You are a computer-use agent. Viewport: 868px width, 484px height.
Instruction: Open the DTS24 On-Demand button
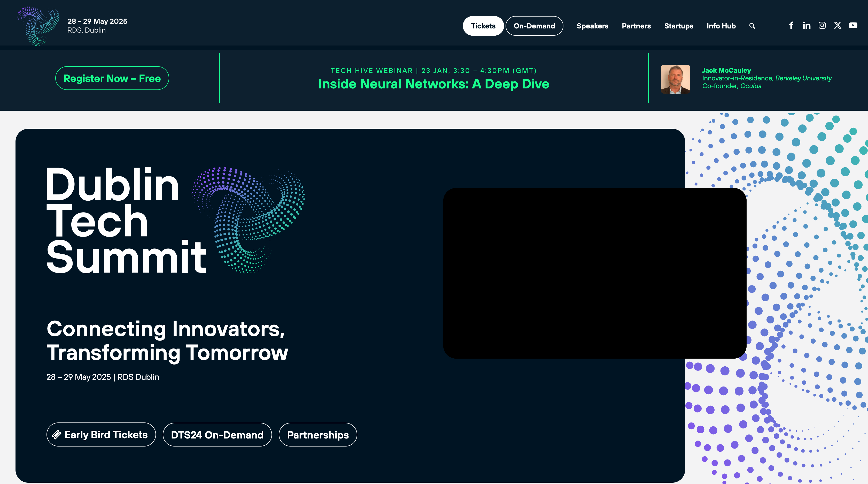point(217,434)
